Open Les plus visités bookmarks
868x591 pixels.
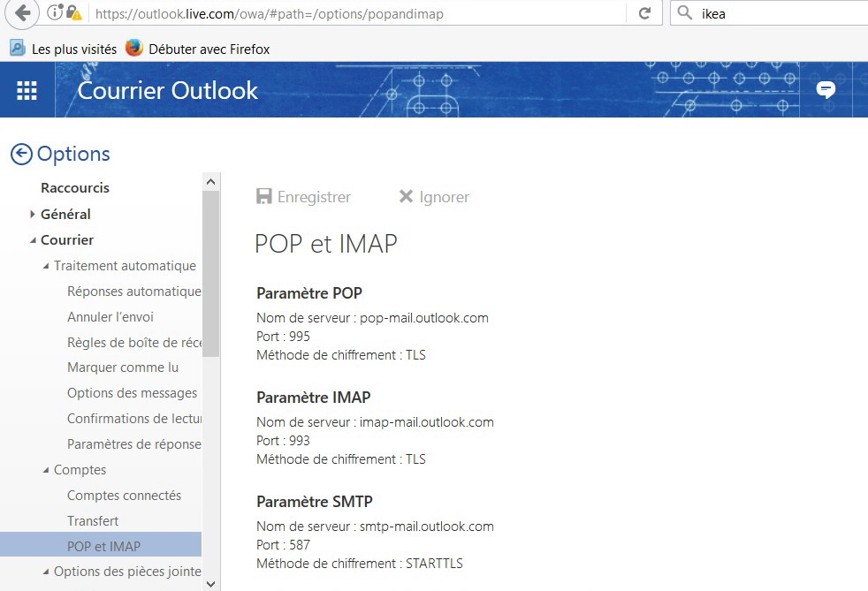[x=74, y=49]
